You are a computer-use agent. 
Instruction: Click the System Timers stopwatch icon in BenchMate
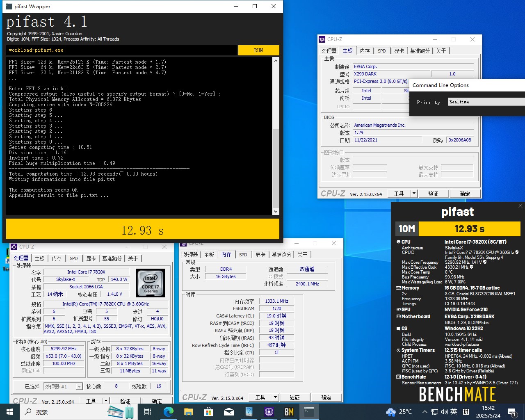[x=398, y=350]
